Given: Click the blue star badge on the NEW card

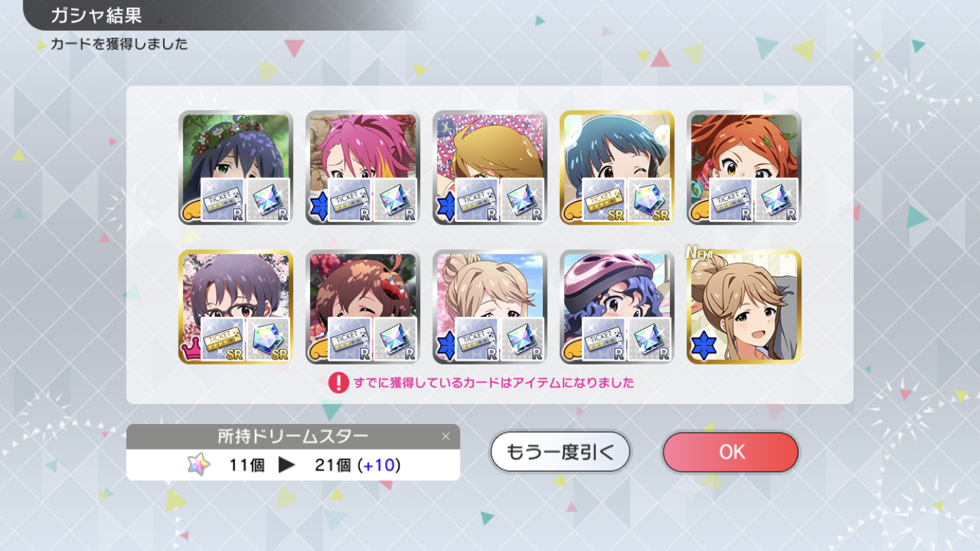Looking at the screenshot, I should tap(702, 347).
